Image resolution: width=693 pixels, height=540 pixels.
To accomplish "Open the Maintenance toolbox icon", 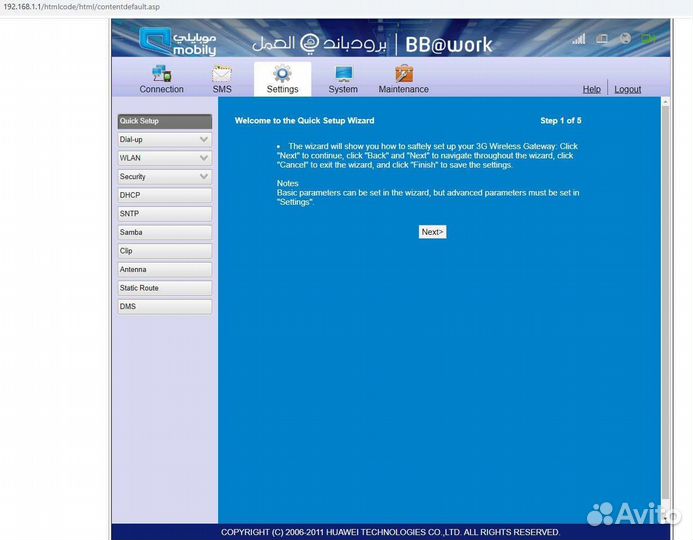I will point(404,74).
